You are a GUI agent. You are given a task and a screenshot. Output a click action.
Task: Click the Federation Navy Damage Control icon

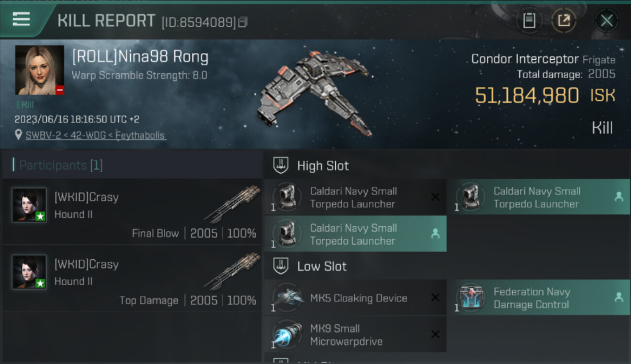(x=470, y=298)
